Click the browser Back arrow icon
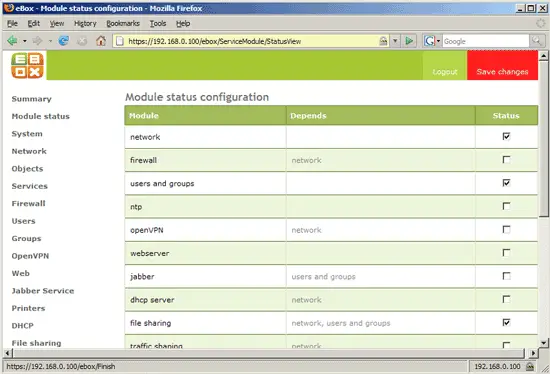Viewport: 550px width, 374px height. pos(12,41)
